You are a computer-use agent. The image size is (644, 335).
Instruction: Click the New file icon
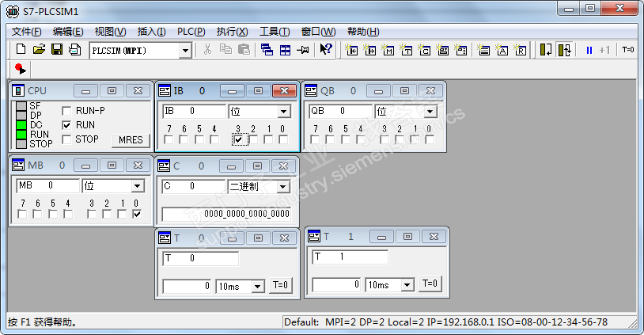tap(21, 50)
